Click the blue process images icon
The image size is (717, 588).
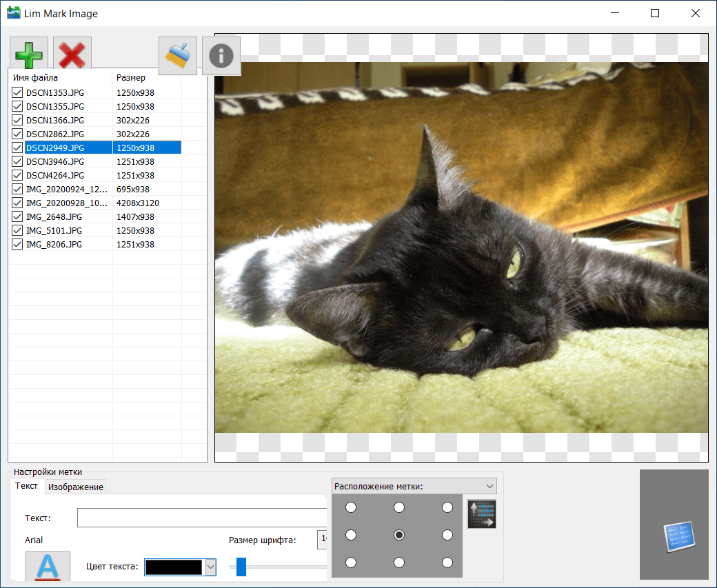point(678,536)
